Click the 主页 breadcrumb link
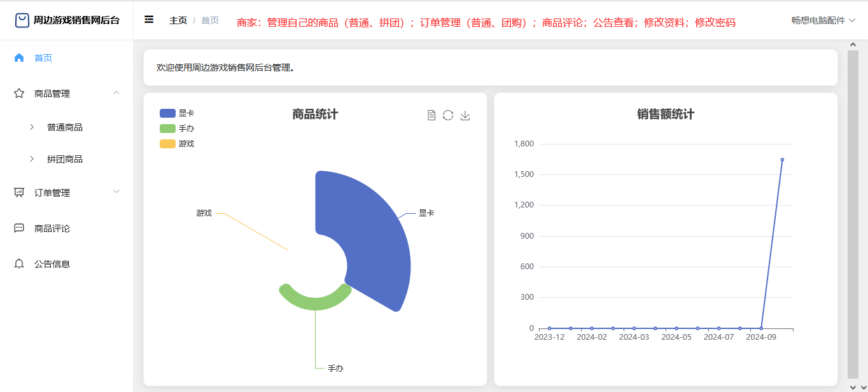868x392 pixels. 178,20
